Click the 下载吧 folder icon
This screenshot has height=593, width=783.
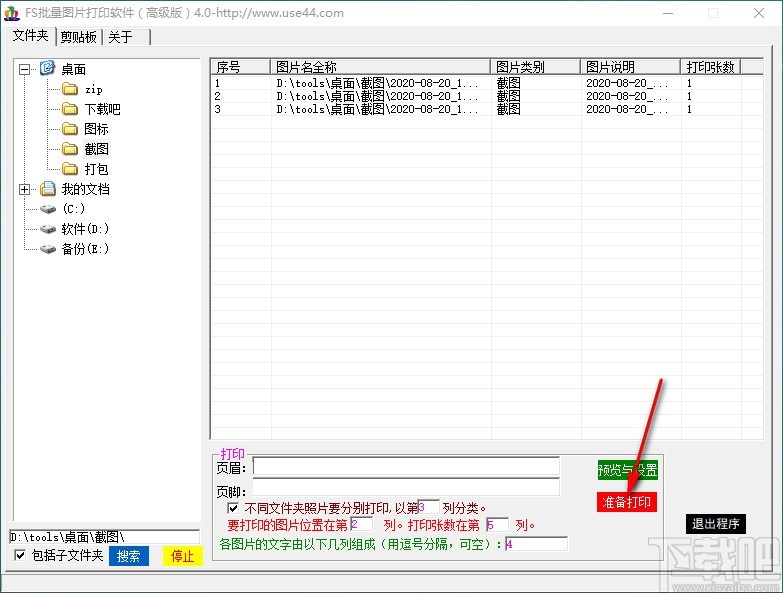pyautogui.click(x=70, y=109)
